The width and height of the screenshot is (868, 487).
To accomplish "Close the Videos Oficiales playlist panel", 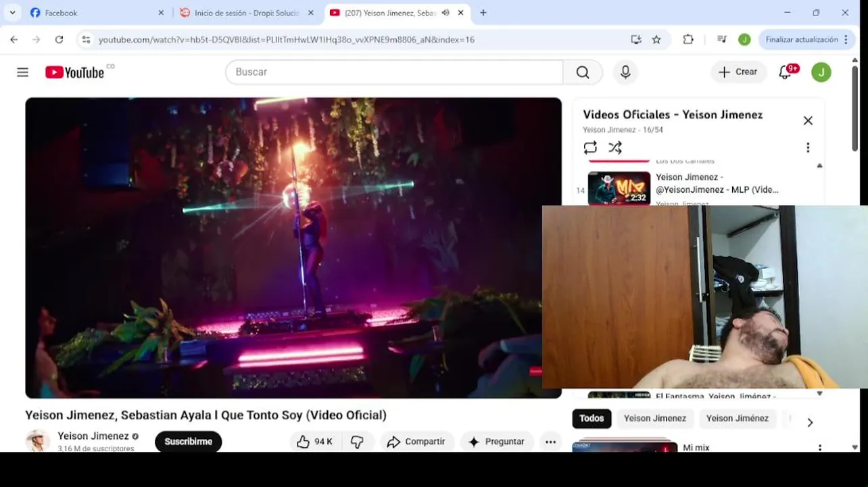I will pyautogui.click(x=808, y=120).
